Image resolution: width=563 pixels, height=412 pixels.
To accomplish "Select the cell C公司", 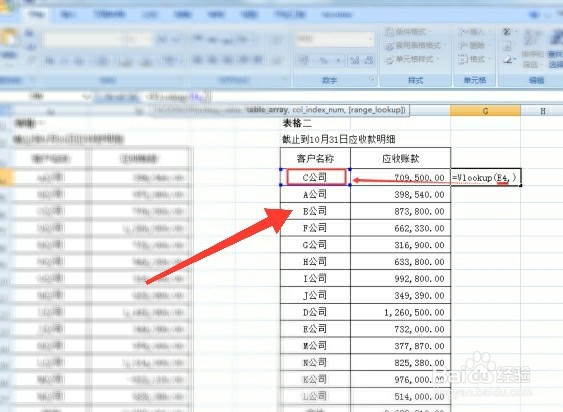I will pos(315,177).
